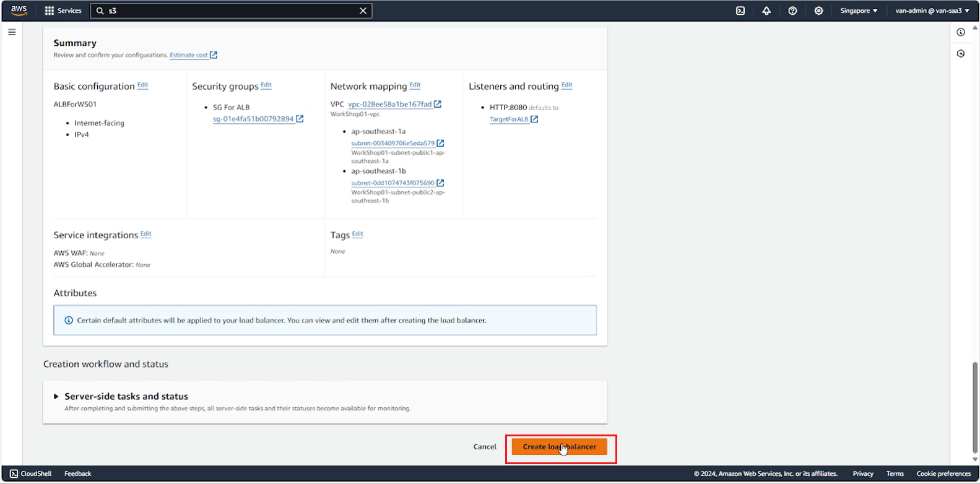Click Create load balancer

click(560, 447)
